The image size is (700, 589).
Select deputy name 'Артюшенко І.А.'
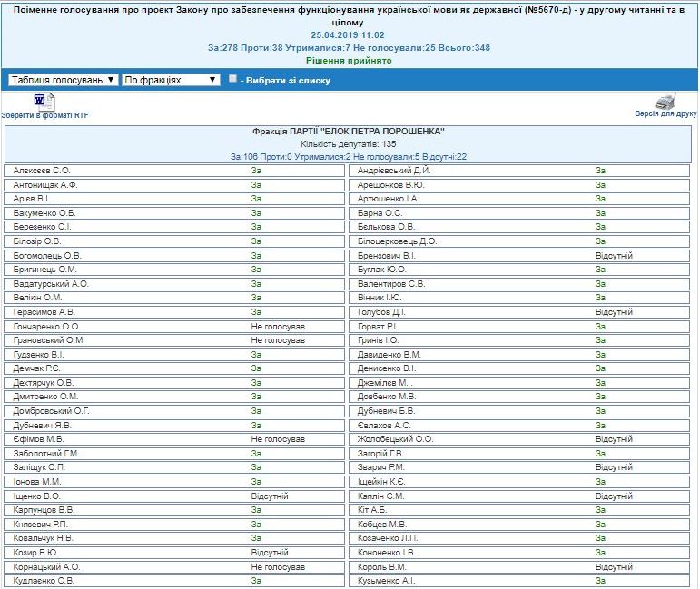pos(388,199)
